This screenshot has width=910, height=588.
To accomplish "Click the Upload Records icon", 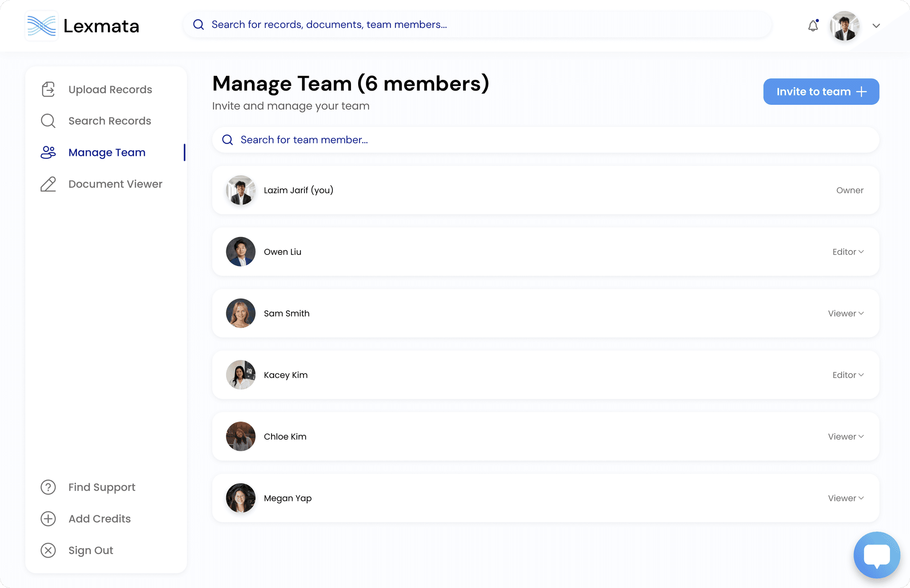I will click(48, 89).
